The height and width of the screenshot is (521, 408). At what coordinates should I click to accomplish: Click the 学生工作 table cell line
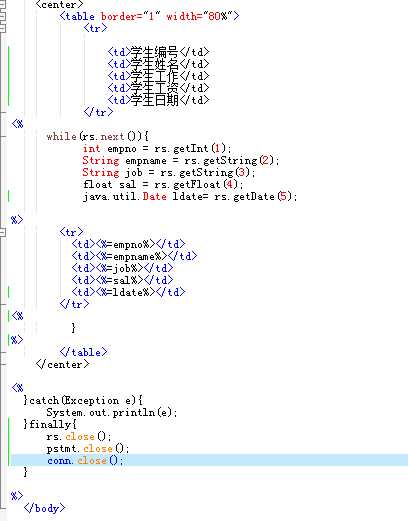pos(158,76)
